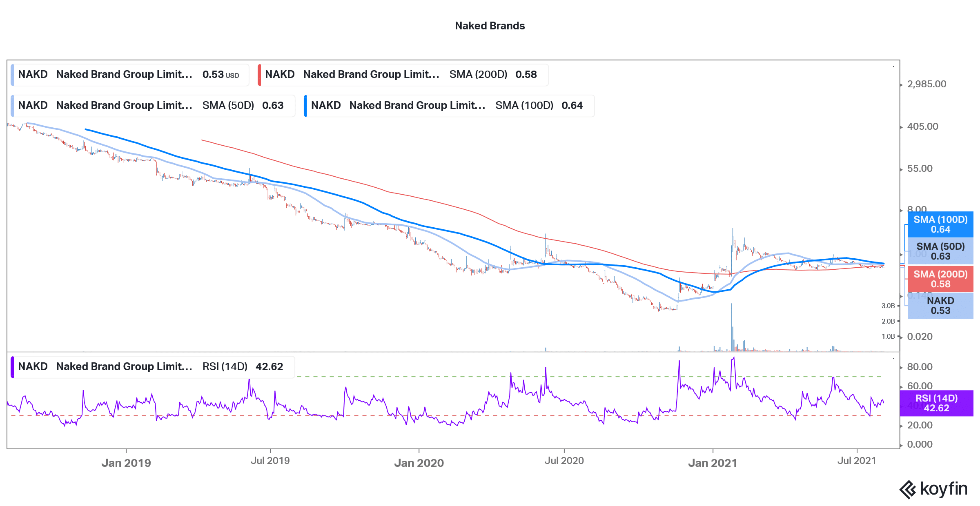Screen dimensions: 980x506
Task: Click the small dot menu at RSI pane corner
Action: coord(893,359)
